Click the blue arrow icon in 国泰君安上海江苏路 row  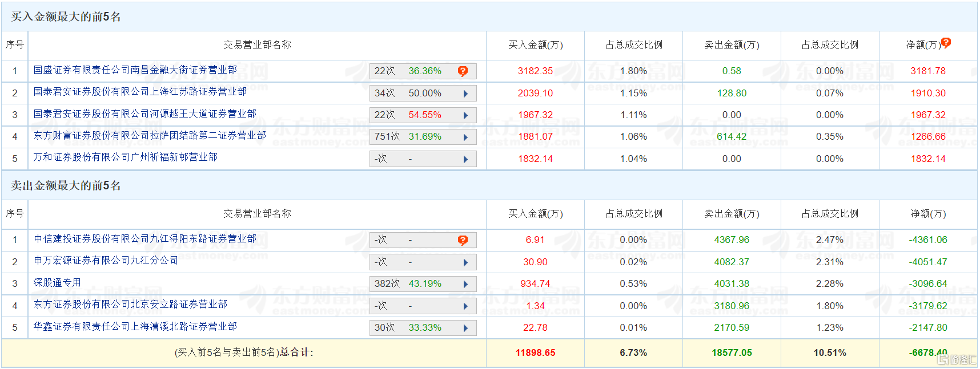[465, 94]
